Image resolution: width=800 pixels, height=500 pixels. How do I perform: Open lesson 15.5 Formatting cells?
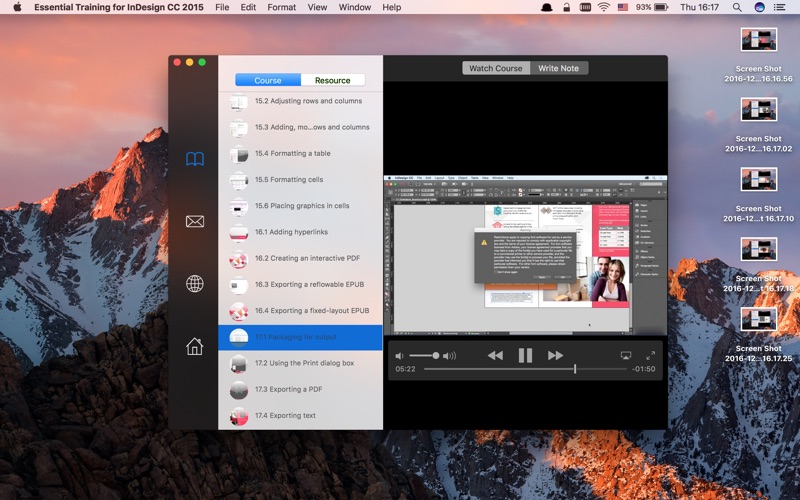coord(301,180)
